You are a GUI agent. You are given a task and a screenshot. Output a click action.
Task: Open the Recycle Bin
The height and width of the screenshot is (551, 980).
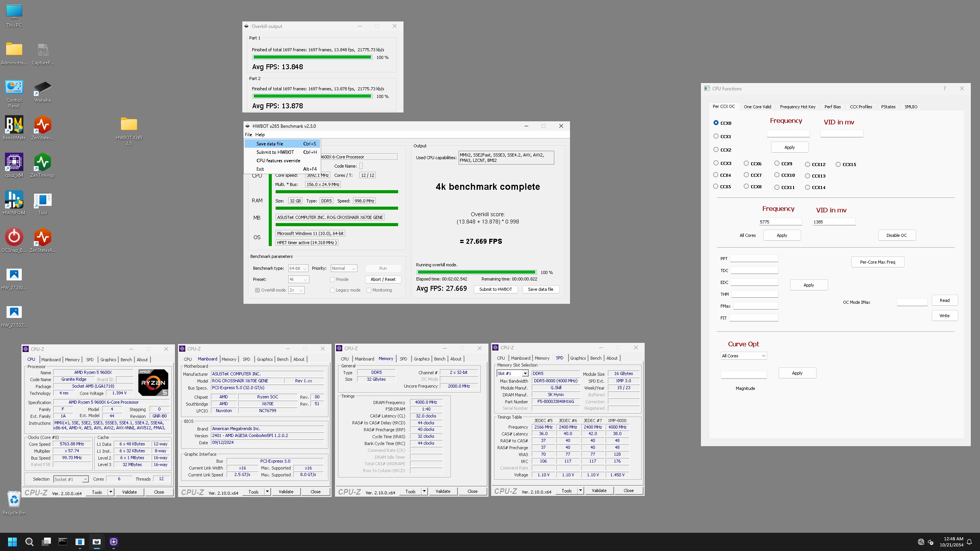(x=14, y=503)
